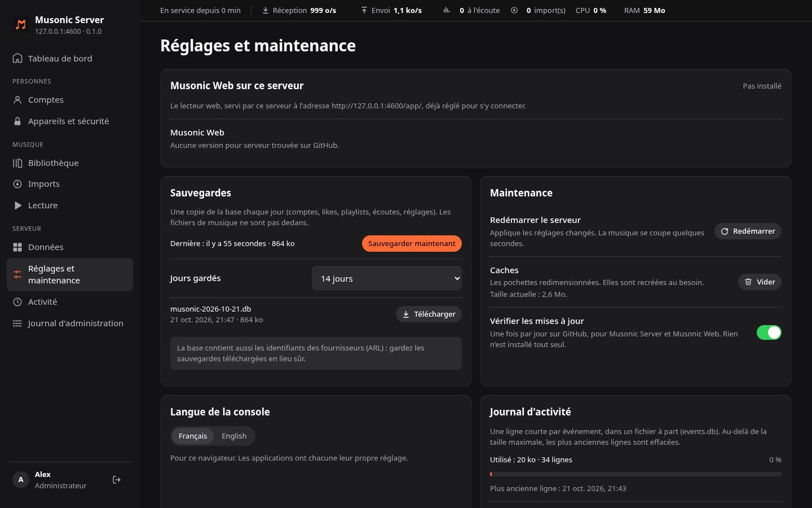Click the import(s) circle-arrow icon in status bar

(514, 10)
